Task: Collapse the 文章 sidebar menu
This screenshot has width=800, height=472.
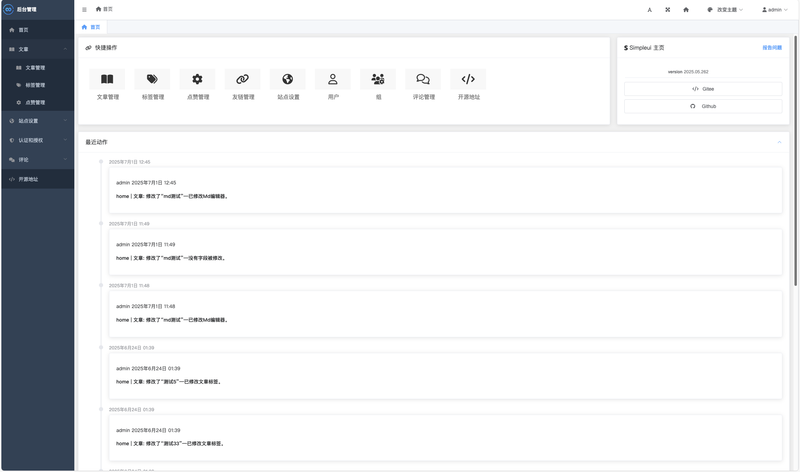Action: tap(38, 49)
